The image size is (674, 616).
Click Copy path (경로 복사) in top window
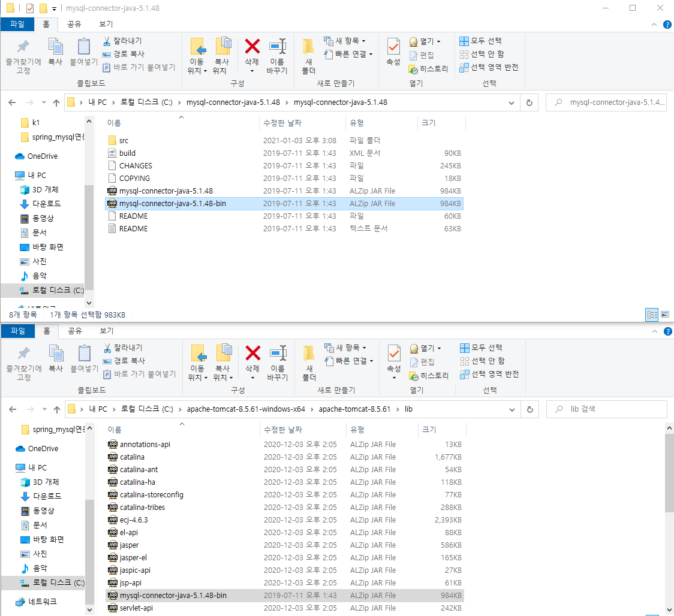click(x=124, y=54)
